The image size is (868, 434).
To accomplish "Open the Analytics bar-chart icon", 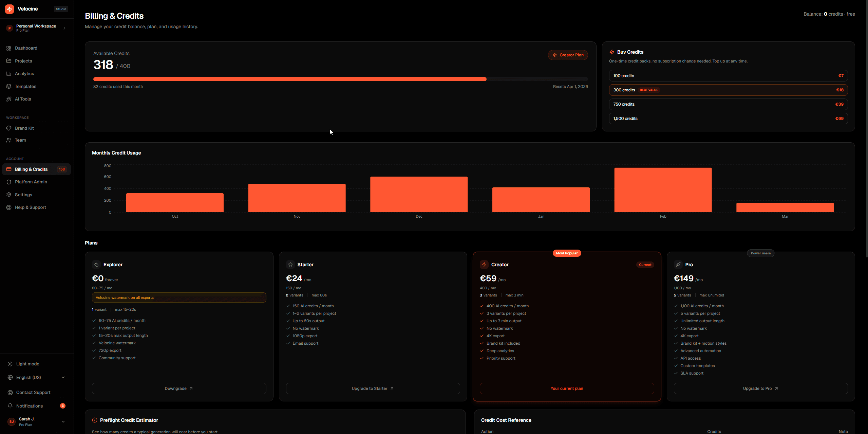I will pos(9,74).
